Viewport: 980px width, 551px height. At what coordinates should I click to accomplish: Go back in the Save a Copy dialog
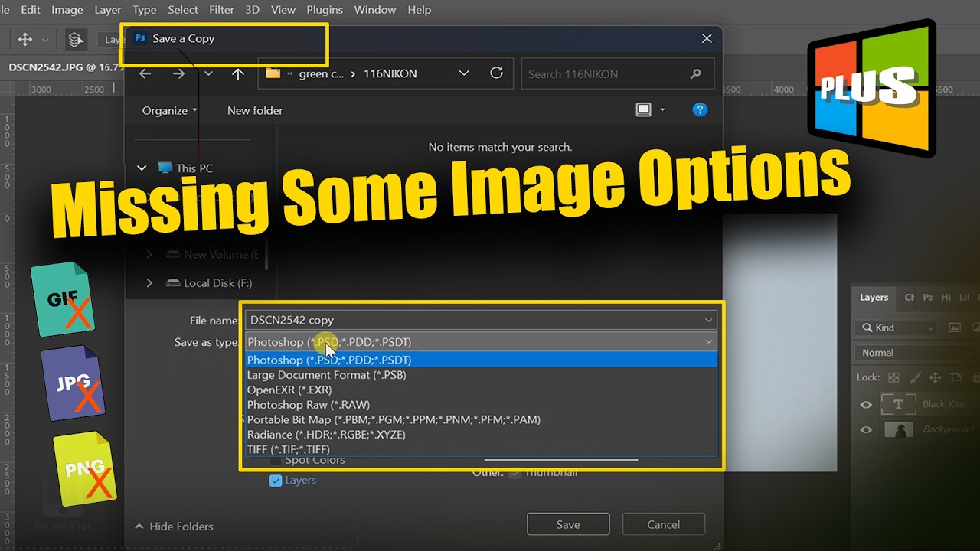coord(145,73)
